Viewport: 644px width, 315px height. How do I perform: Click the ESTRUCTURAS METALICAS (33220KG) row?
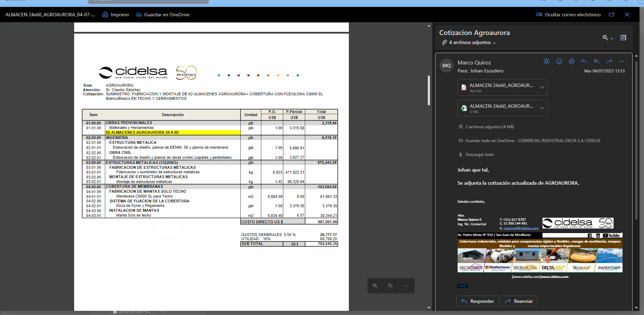click(x=210, y=163)
